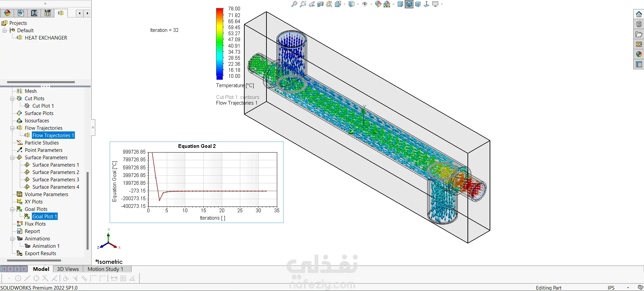Open the View Orientation dropdown arrow

pos(345,4)
